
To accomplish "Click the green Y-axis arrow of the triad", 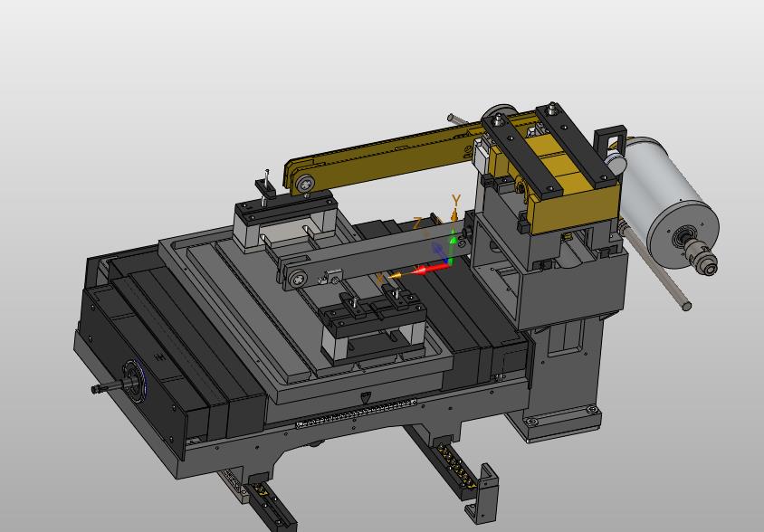I will (454, 248).
